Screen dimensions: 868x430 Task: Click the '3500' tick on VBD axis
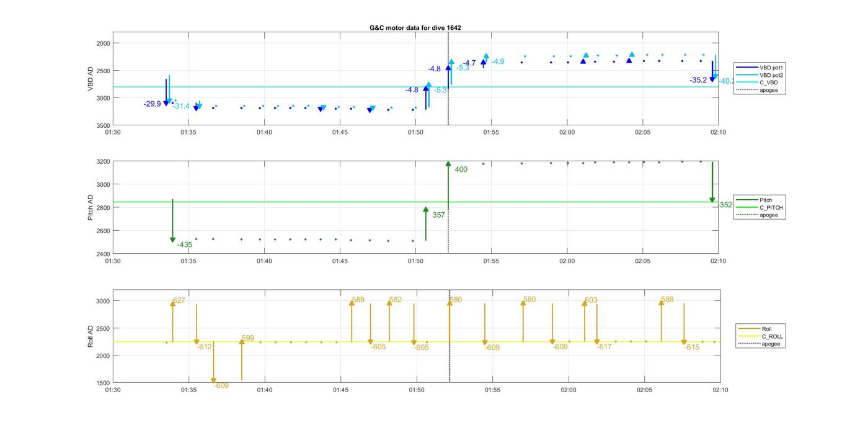103,125
